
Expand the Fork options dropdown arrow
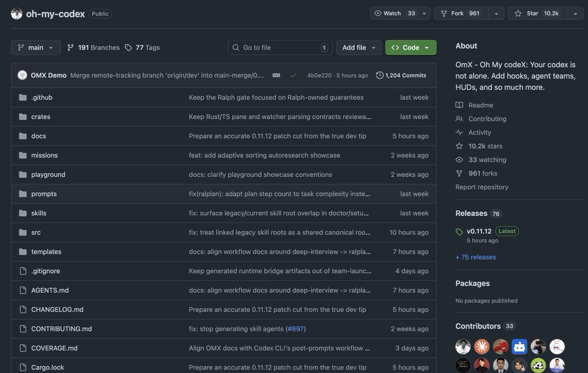(496, 14)
